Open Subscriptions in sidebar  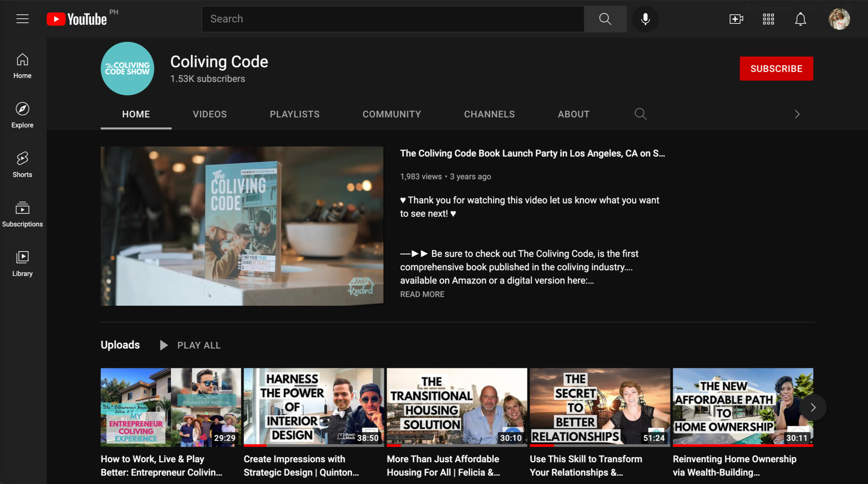point(22,214)
